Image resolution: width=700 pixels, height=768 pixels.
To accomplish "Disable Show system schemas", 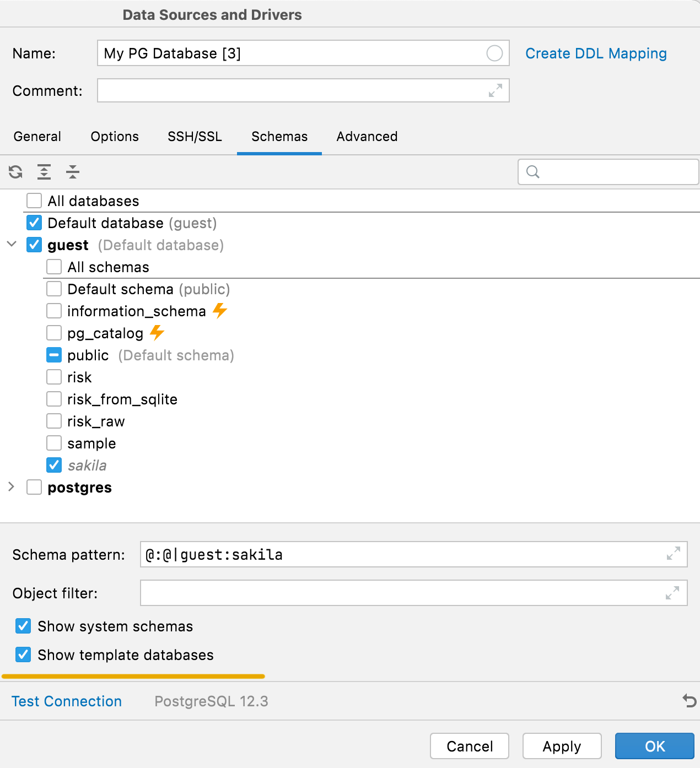I will (x=23, y=626).
